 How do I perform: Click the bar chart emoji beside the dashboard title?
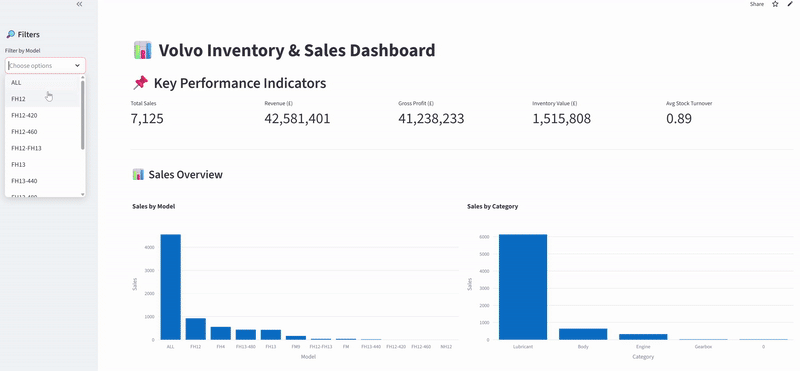tap(143, 51)
